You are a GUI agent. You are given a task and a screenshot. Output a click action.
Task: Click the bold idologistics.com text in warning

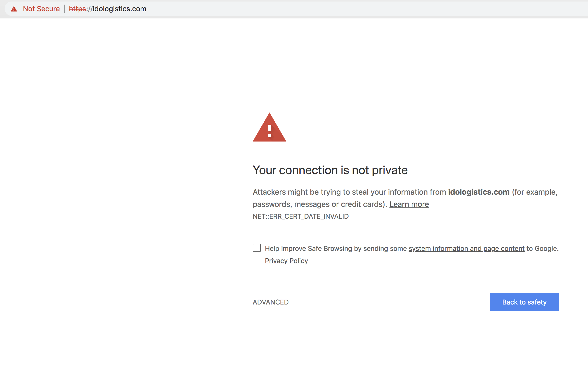[479, 192]
